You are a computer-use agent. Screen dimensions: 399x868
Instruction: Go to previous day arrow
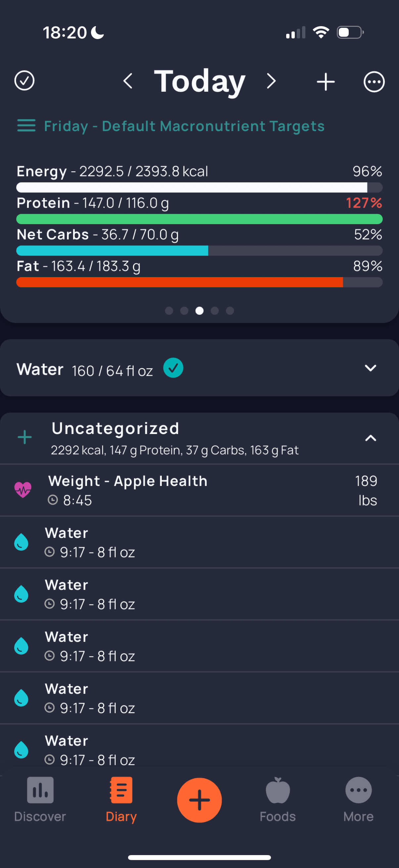point(128,81)
